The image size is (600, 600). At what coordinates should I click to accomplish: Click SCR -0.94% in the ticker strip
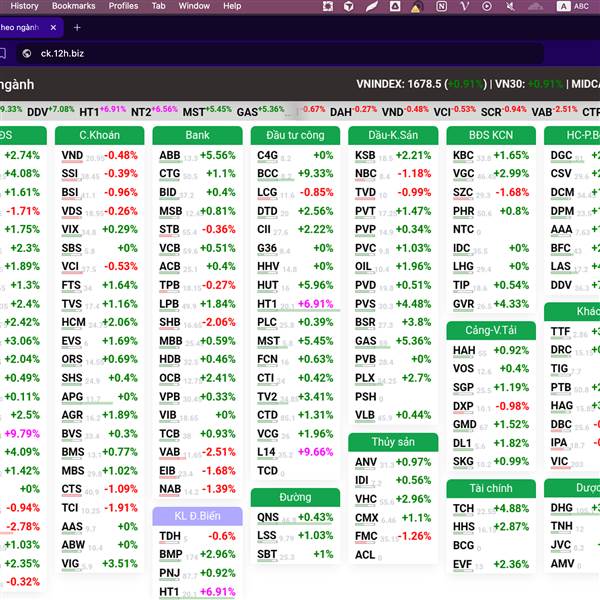pyautogui.click(x=504, y=111)
